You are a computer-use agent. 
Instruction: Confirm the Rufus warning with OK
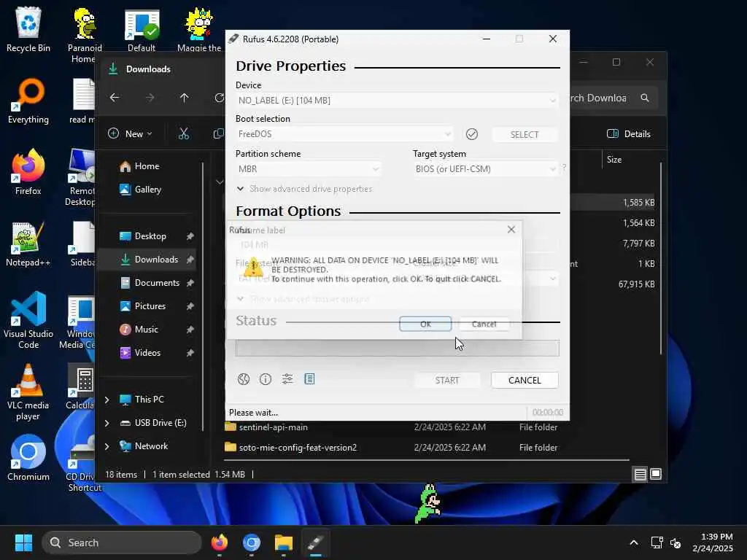[425, 324]
